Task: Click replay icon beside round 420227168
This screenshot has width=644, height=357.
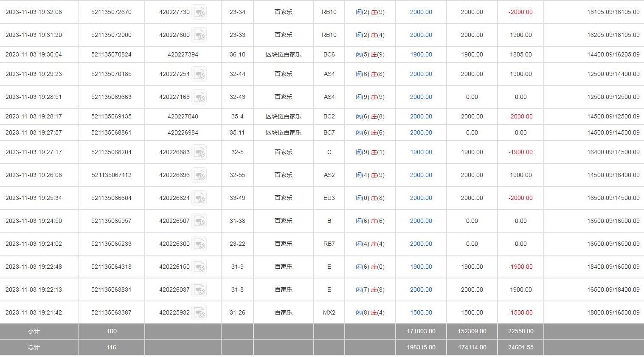Action: [199, 97]
